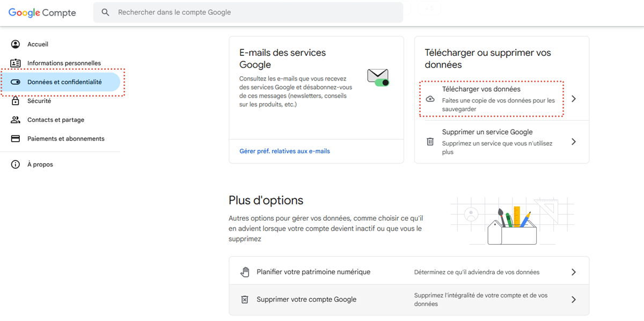Expand Télécharger vos données with chevron

(x=574, y=99)
